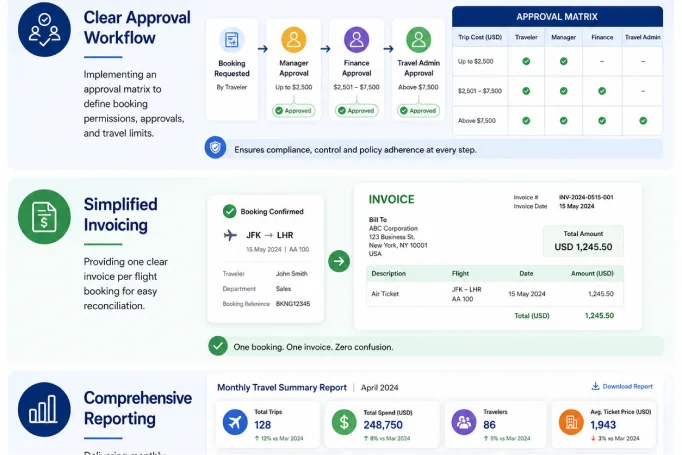
Task: Click the 'Above $7,500' matrix row label
Action: (477, 120)
